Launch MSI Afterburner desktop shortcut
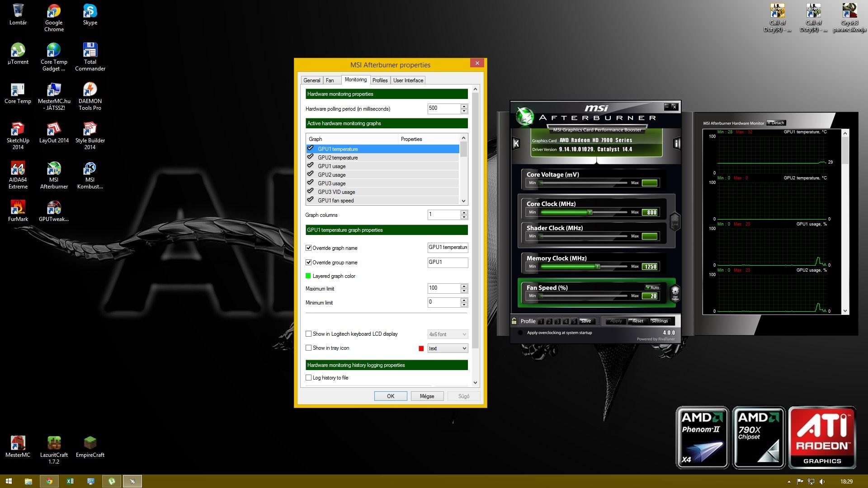 (x=54, y=175)
